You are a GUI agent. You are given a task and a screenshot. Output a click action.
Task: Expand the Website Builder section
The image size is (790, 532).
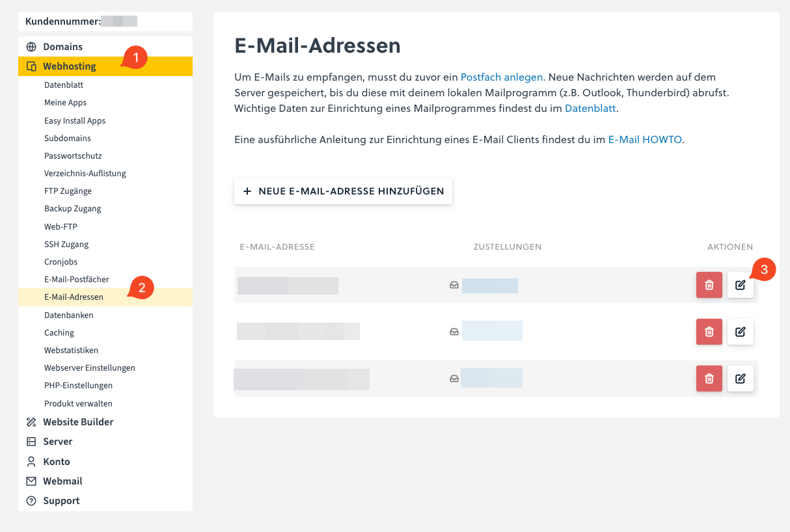click(78, 422)
